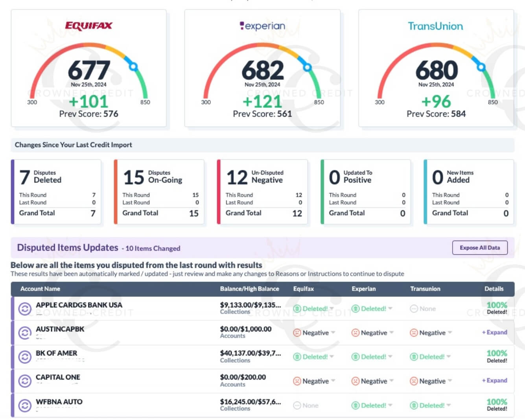Click the refresh icon beside BK OF AMER
525x420 pixels.
tap(25, 357)
